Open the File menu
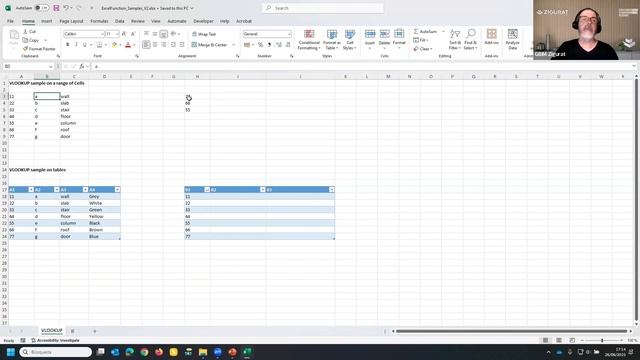Image resolution: width=640 pixels, height=360 pixels. (10, 21)
